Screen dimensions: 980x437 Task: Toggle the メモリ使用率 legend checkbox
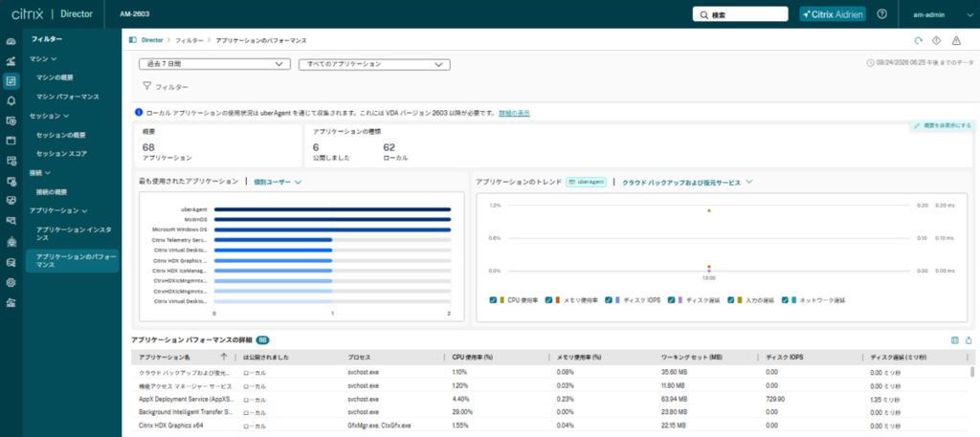[548, 300]
